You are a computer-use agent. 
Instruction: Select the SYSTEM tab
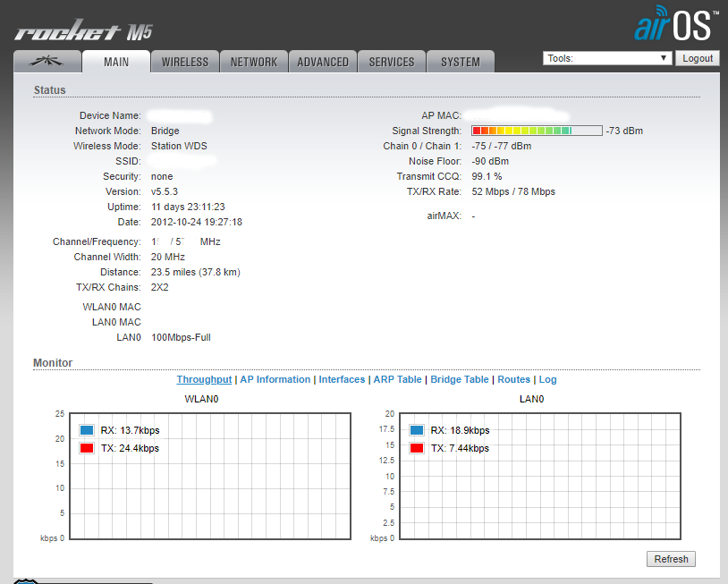point(461,62)
